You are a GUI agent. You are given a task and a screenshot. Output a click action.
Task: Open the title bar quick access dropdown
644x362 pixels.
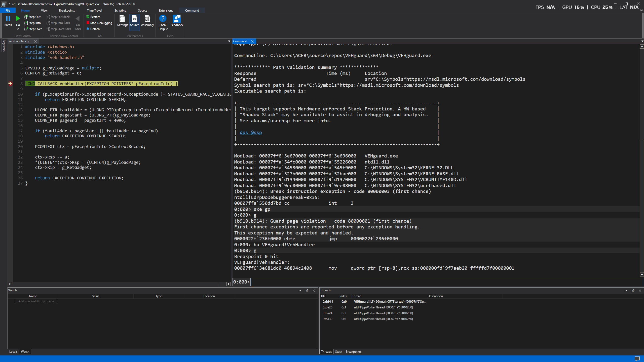[10, 4]
